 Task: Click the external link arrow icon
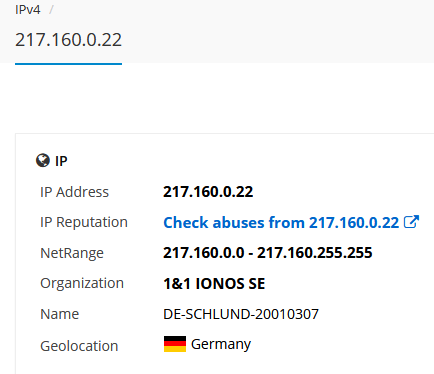tap(411, 222)
